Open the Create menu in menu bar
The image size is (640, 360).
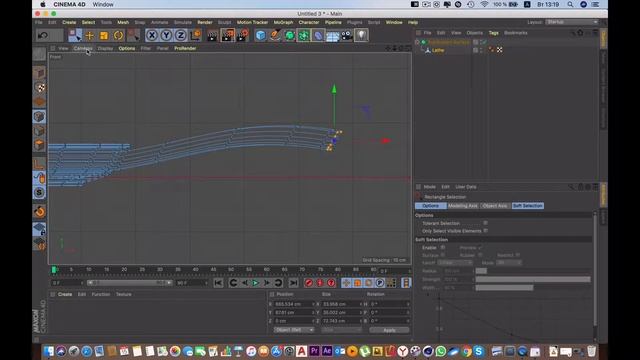click(x=69, y=22)
